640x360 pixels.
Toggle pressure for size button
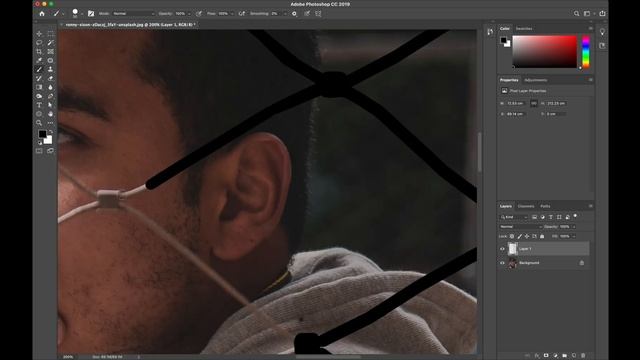[x=307, y=13]
